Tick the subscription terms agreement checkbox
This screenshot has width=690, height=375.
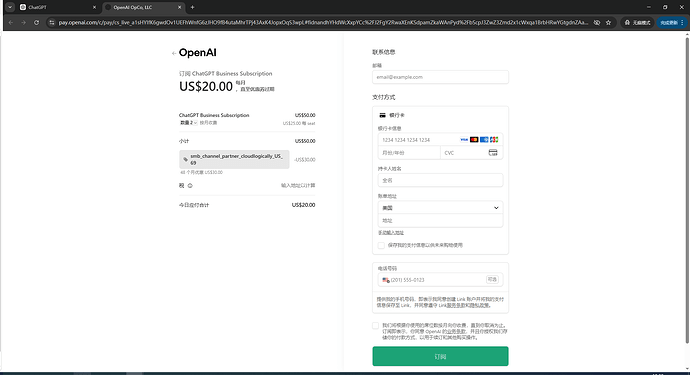click(x=375, y=326)
